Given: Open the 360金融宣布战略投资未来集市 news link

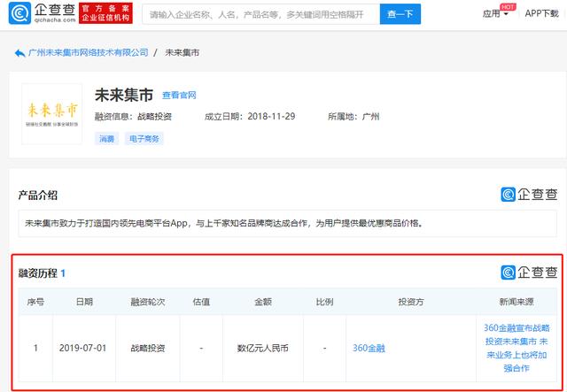Looking at the screenshot, I should [x=517, y=348].
